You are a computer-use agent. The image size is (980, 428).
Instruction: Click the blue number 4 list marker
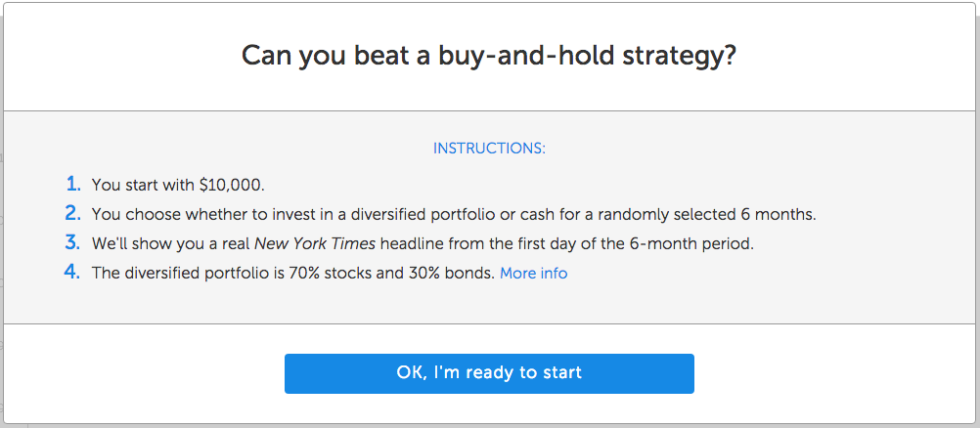[x=72, y=273]
